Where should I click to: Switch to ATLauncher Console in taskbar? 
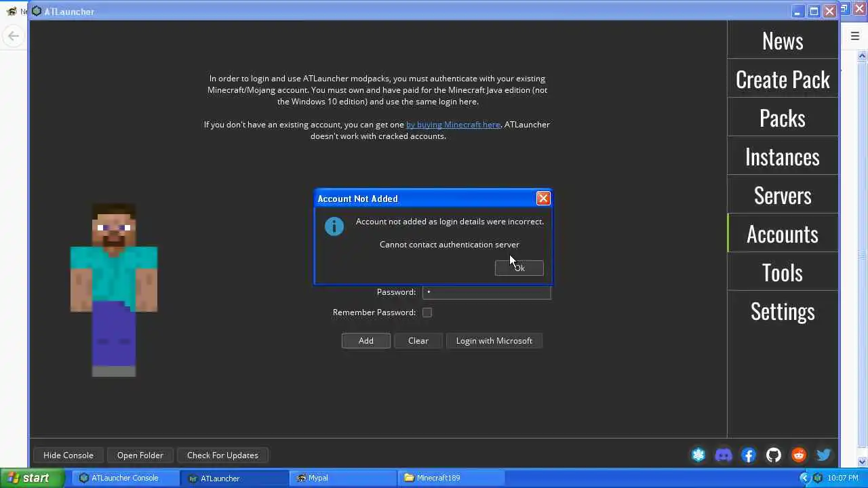[x=125, y=478]
